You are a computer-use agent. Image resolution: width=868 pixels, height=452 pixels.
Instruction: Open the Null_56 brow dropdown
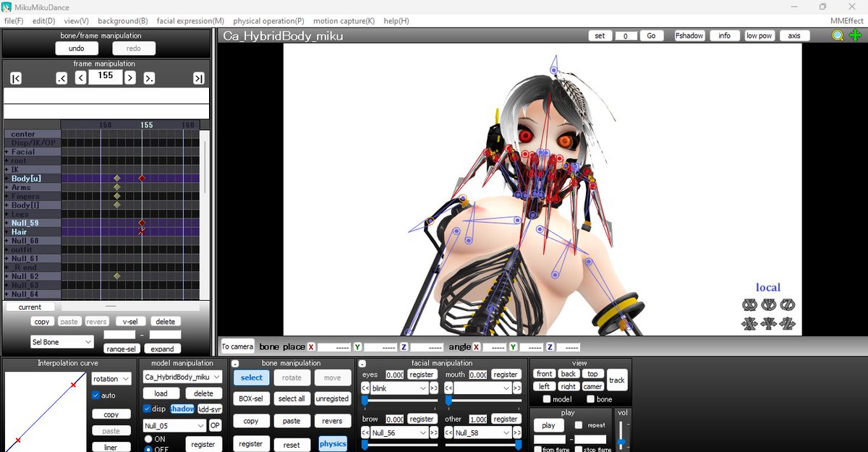pyautogui.click(x=400, y=432)
